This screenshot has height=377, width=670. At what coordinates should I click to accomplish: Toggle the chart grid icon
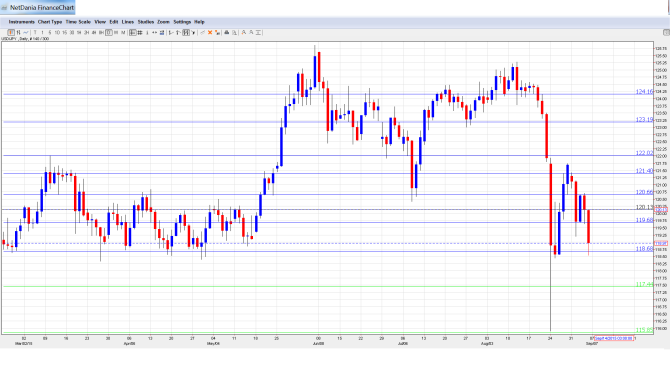140,32
